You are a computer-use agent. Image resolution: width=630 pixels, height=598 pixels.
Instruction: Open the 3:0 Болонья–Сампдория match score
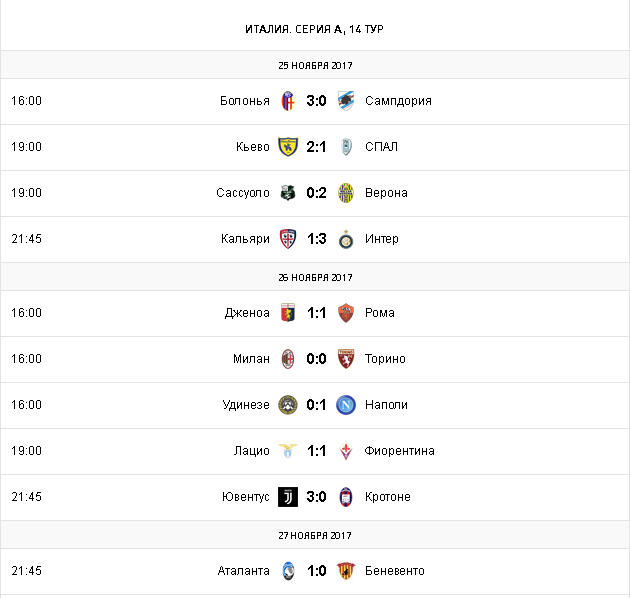coord(317,101)
